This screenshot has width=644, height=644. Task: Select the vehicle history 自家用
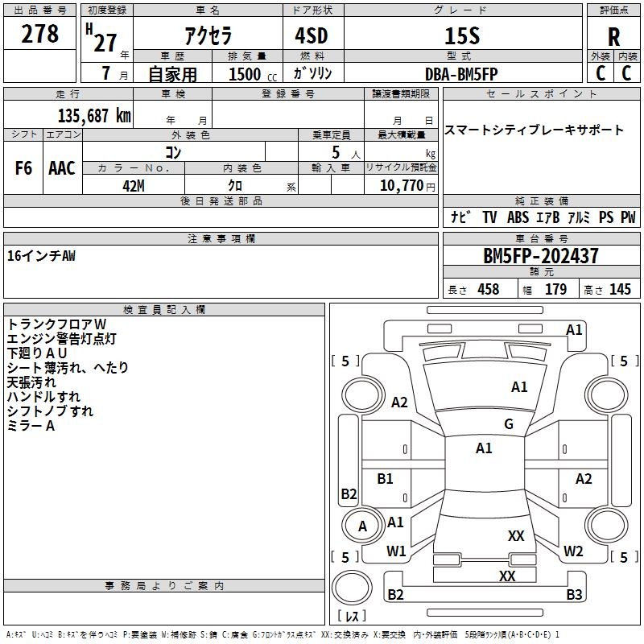pyautogui.click(x=173, y=74)
